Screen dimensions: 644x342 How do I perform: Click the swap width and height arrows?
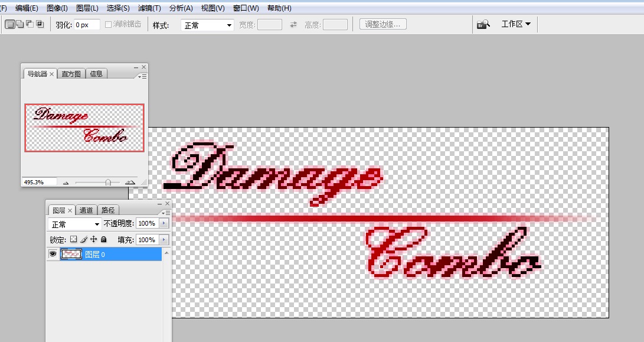point(293,25)
